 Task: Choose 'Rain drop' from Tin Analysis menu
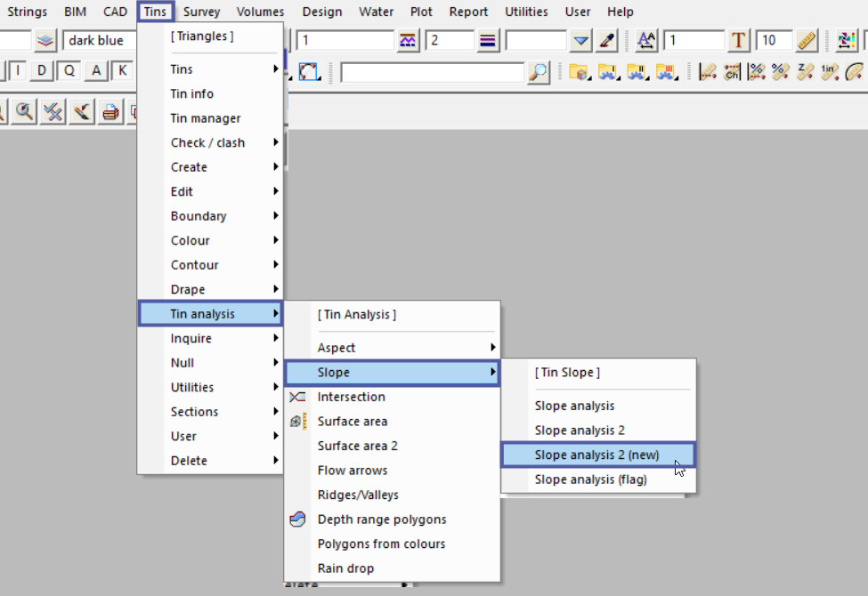tap(345, 568)
